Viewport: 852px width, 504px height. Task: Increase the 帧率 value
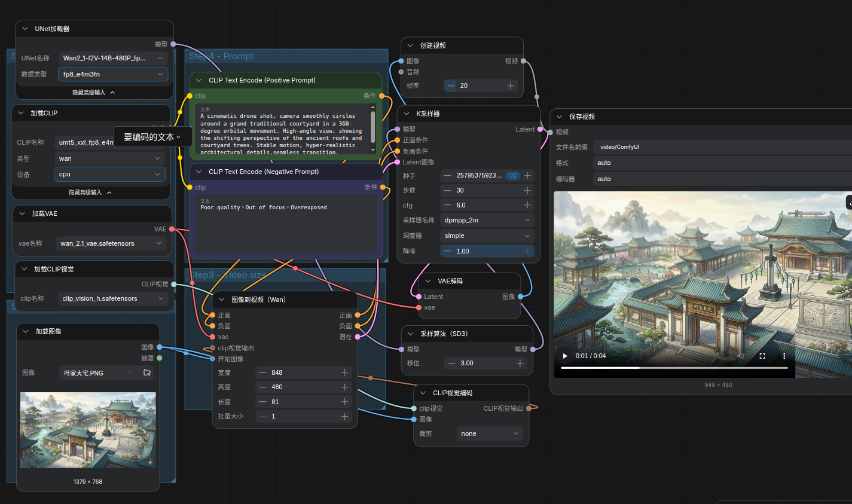tap(511, 85)
